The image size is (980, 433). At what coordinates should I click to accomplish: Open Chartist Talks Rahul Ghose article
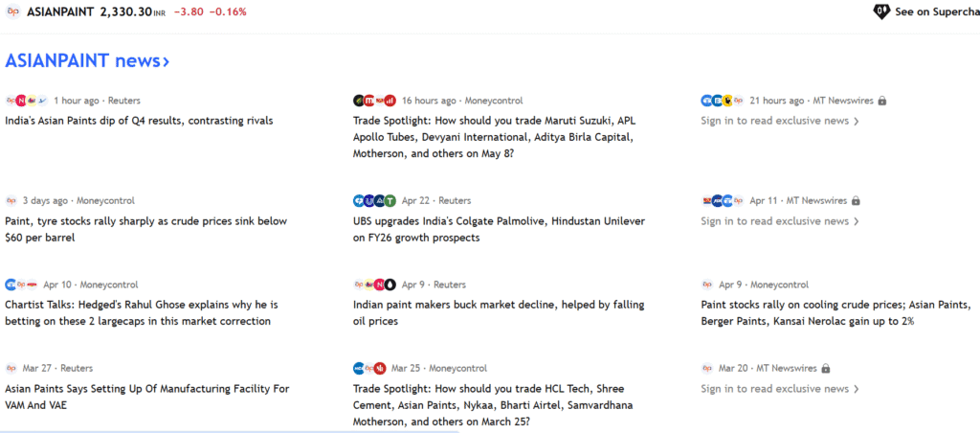click(142, 313)
